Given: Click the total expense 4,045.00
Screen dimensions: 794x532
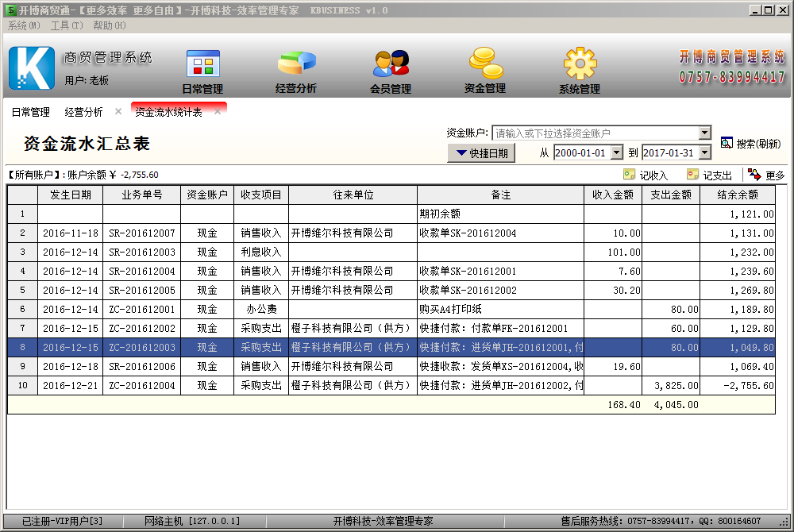Looking at the screenshot, I should (x=676, y=405).
